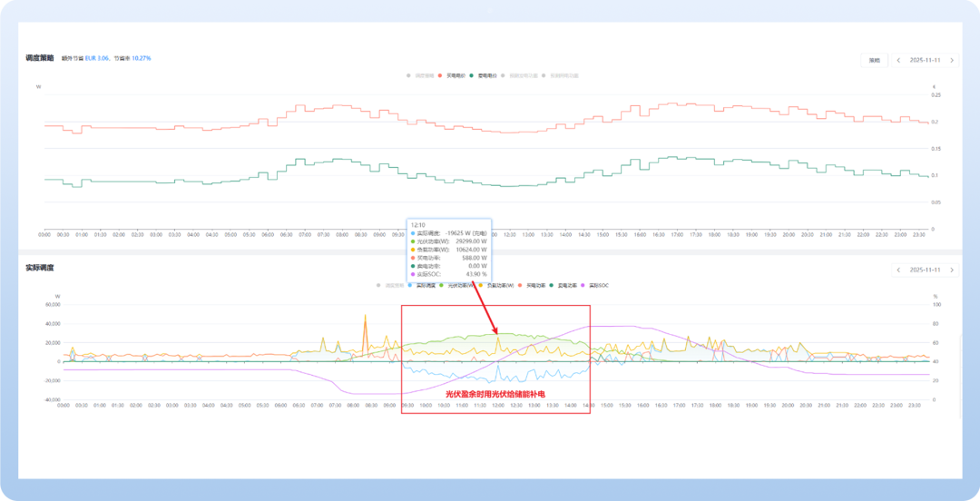Toggle the 买电电价 legend series
This screenshot has height=501, width=980.
pos(454,75)
